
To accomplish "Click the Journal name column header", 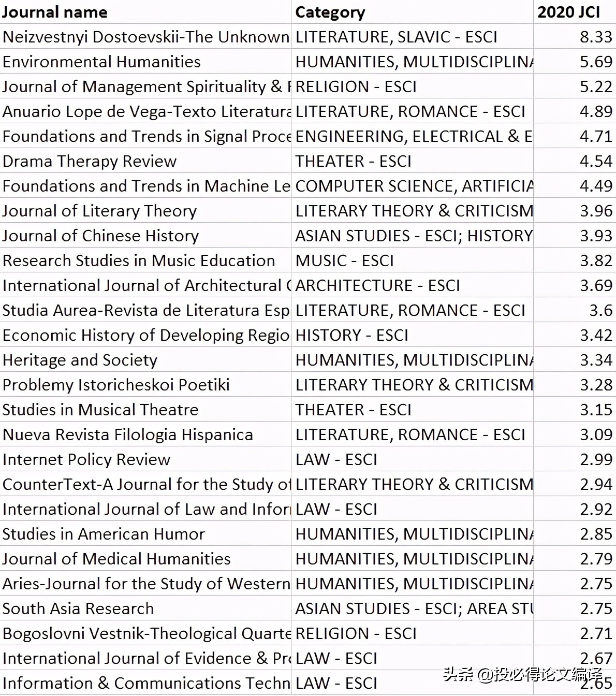I will (55, 12).
